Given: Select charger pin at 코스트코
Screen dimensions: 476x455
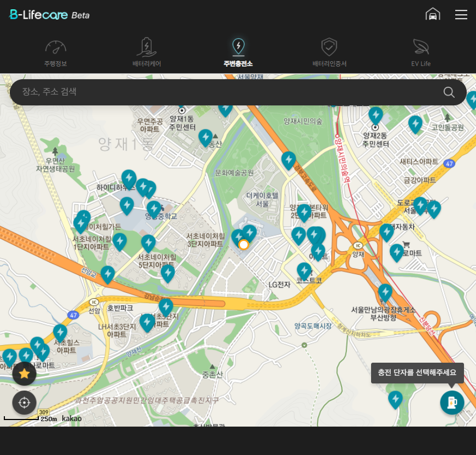Looking at the screenshot, I should pos(304,271).
